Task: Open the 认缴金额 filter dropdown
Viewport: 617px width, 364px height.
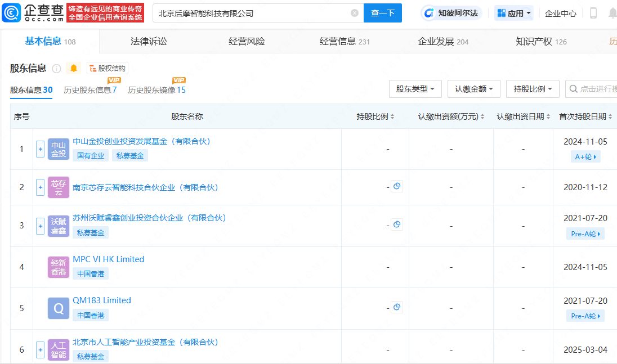Action: (474, 89)
